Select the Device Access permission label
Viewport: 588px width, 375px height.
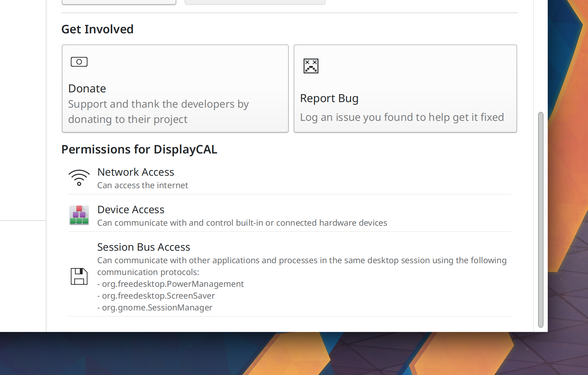[x=131, y=210]
